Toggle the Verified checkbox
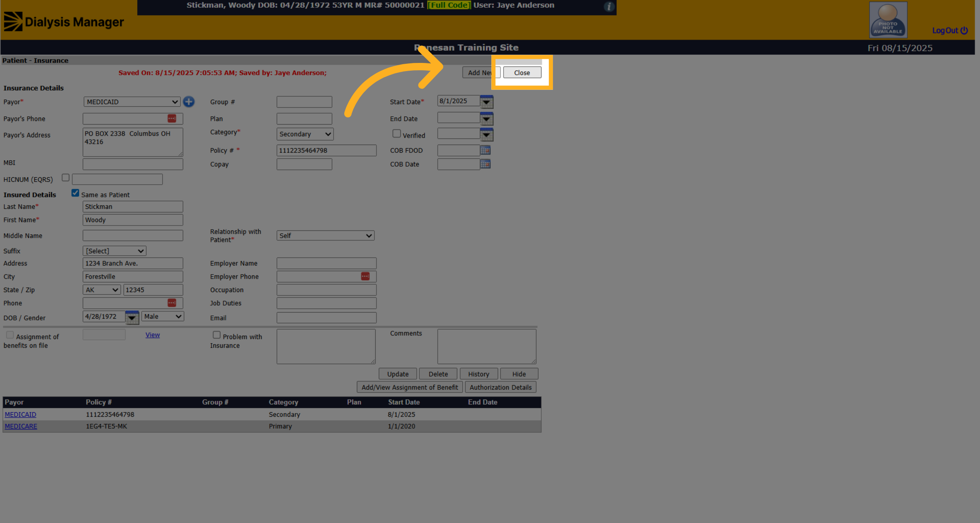This screenshot has height=523, width=980. pos(396,134)
